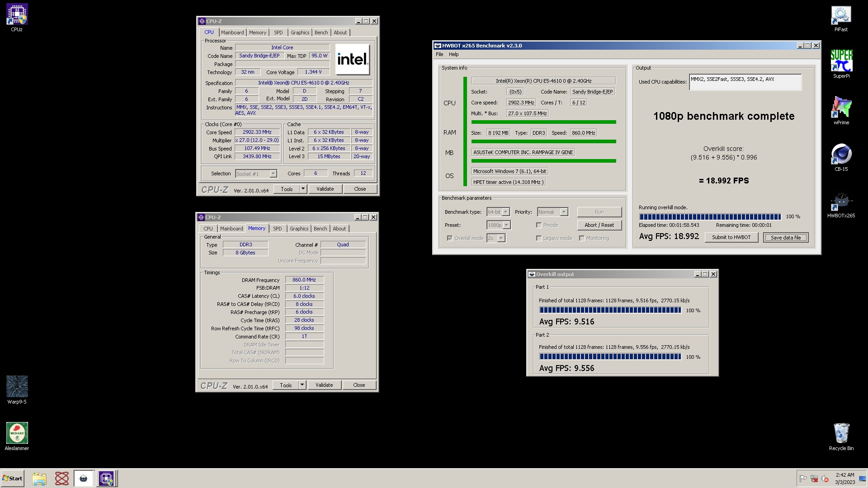Screen dimensions: 868x488
Task: Open the Recycle Bin
Action: point(841,436)
